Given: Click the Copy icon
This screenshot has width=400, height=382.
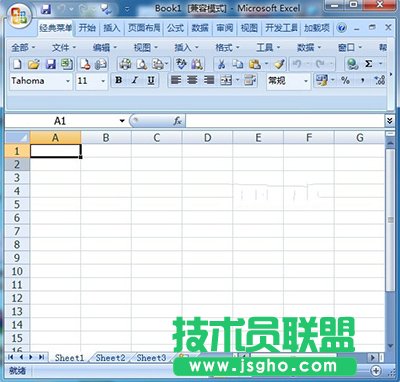Looking at the screenshot, I should pyautogui.click(x=238, y=64).
